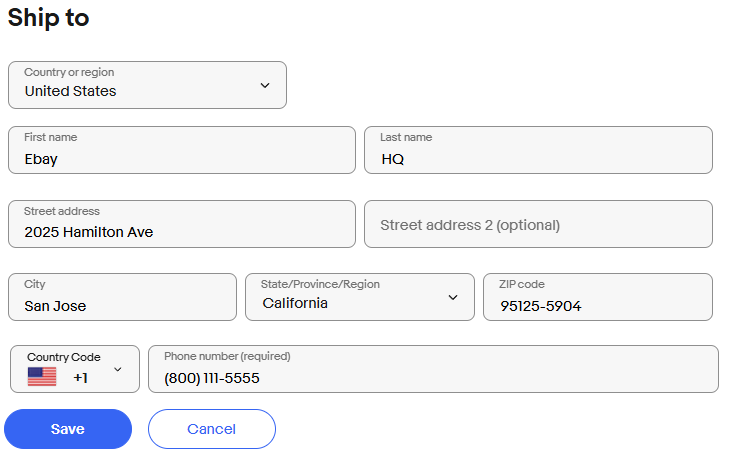Focus the First name field
The height and width of the screenshot is (472, 744).
coord(181,150)
